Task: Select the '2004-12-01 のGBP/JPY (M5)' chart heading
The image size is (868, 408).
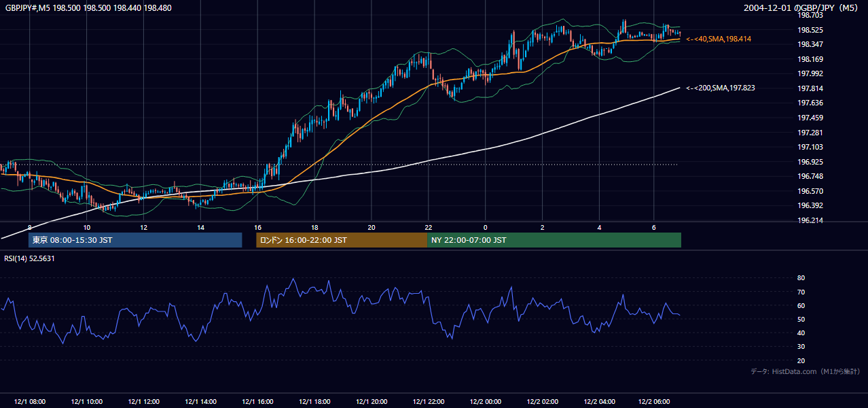Action: 802,8
